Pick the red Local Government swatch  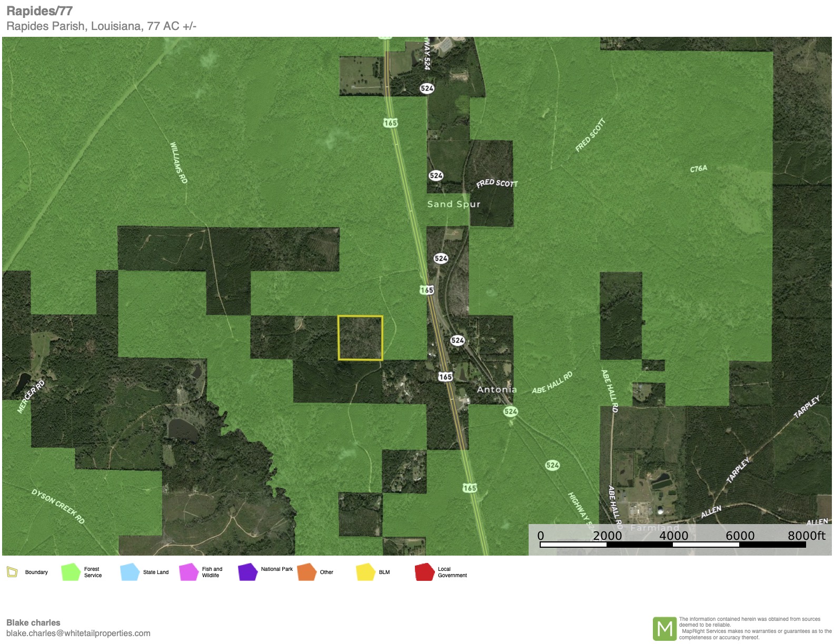click(x=424, y=572)
